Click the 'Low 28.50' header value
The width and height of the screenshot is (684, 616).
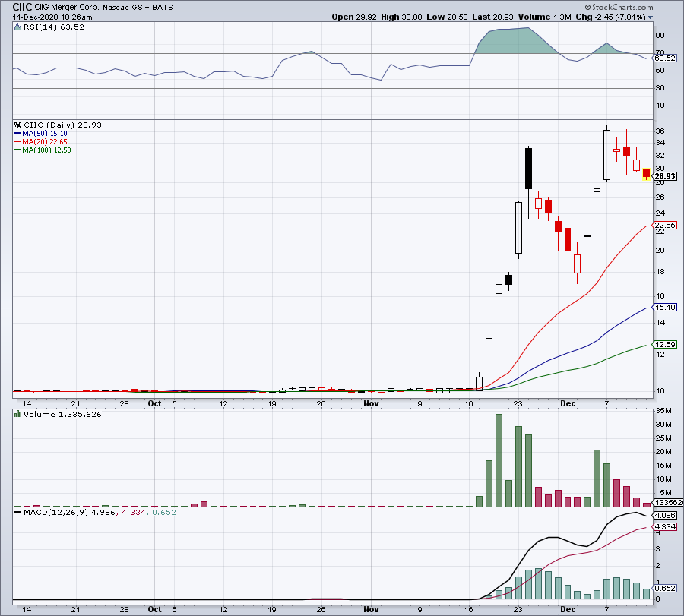click(447, 17)
